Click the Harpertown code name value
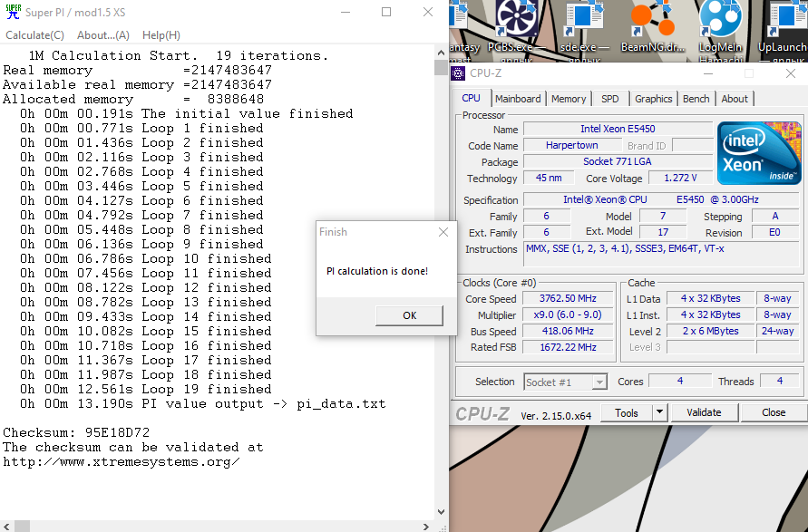 coord(572,145)
